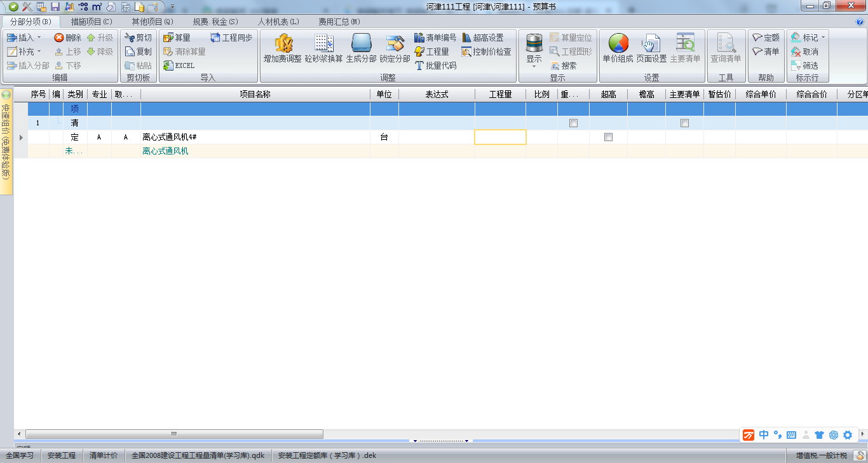Open the 标记 dropdown arrow

point(824,38)
